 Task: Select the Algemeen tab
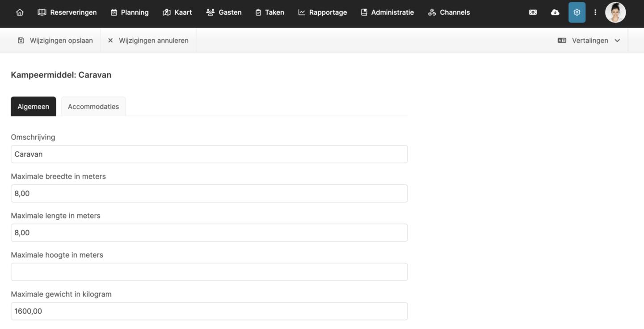pos(34,107)
